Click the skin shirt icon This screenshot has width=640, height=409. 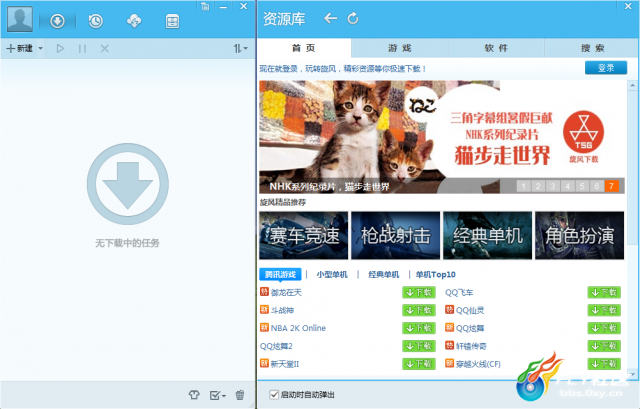point(194,395)
